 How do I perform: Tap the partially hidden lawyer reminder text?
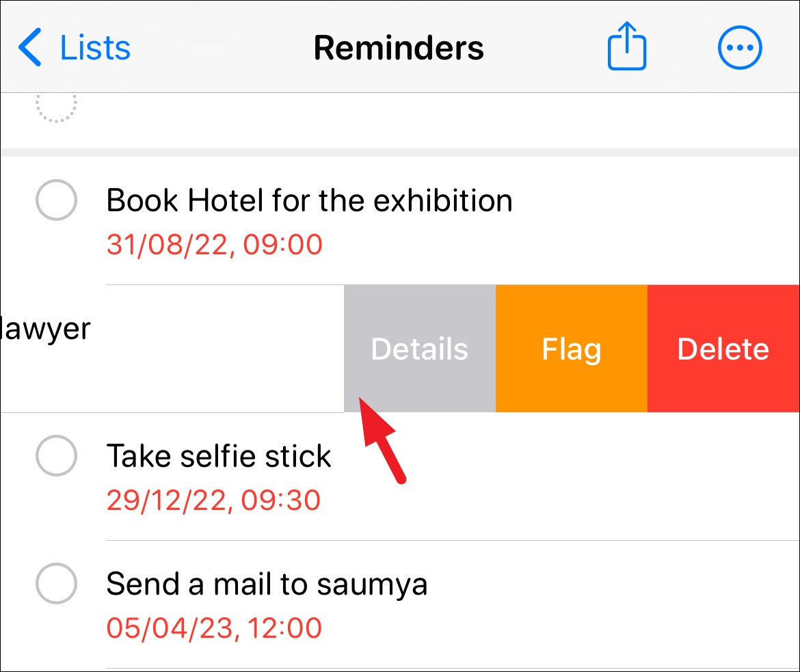46,329
